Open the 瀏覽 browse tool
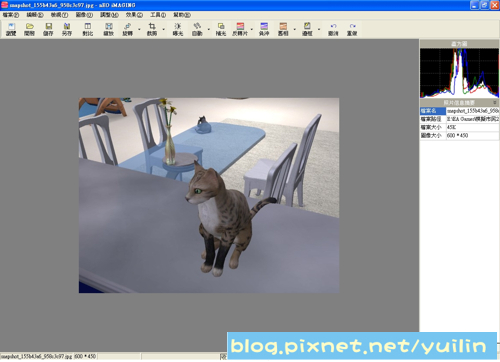This screenshot has width=500, height=362. [11, 29]
